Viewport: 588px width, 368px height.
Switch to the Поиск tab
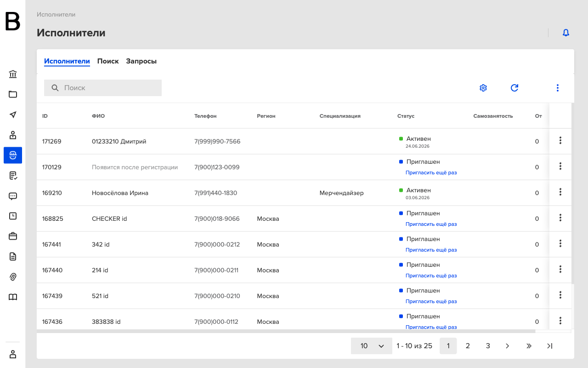(108, 61)
